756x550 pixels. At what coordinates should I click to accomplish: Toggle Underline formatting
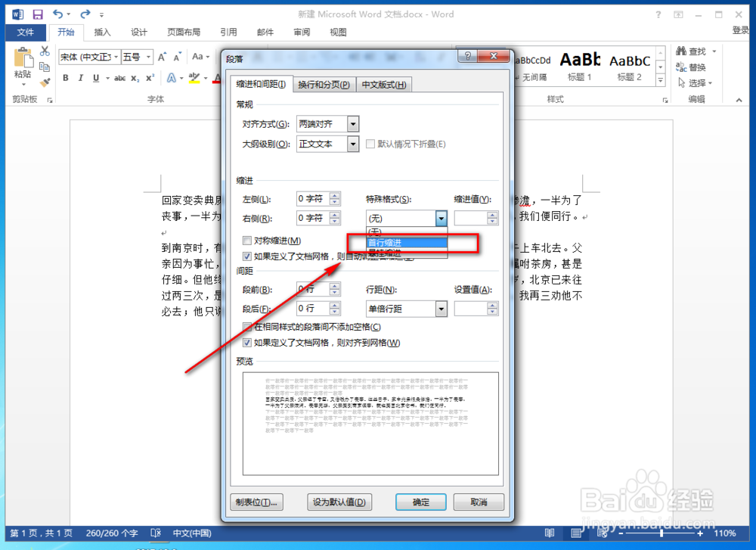point(96,78)
